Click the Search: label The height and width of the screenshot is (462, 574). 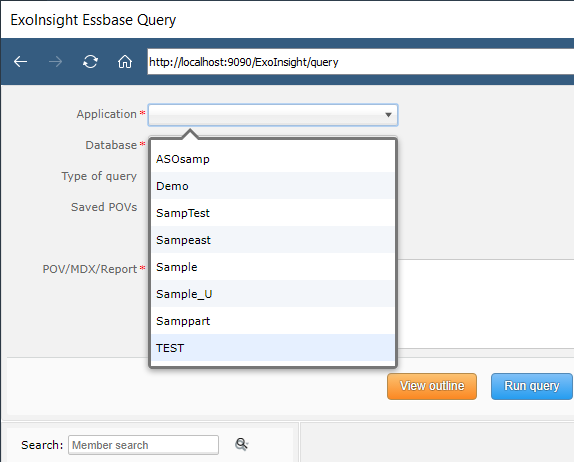pyautogui.click(x=42, y=445)
